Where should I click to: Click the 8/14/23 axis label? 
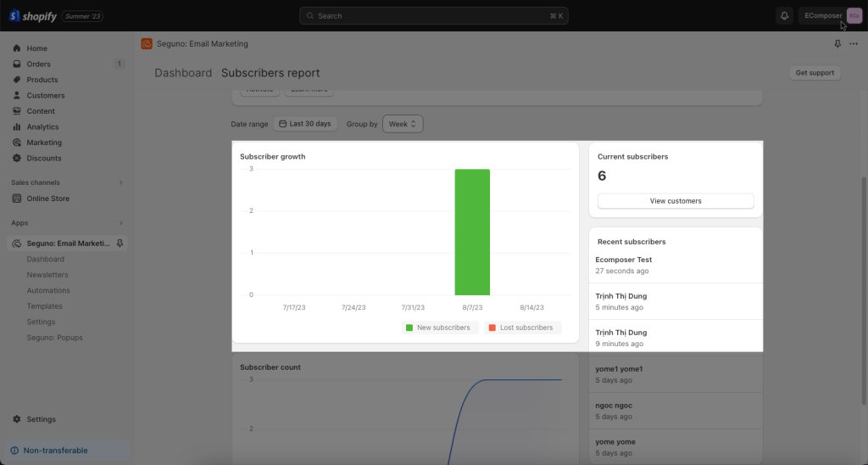click(531, 308)
